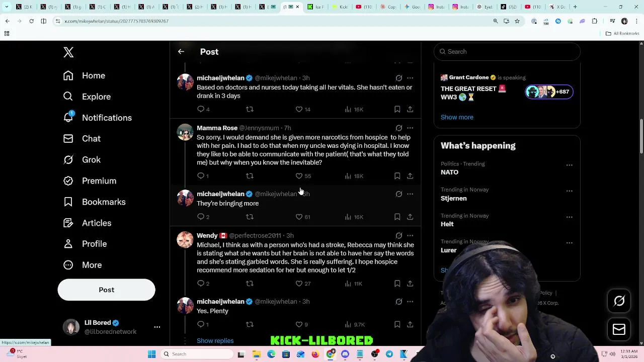Click the Windows taskbar search box
The height and width of the screenshot is (362, 644).
point(196,354)
